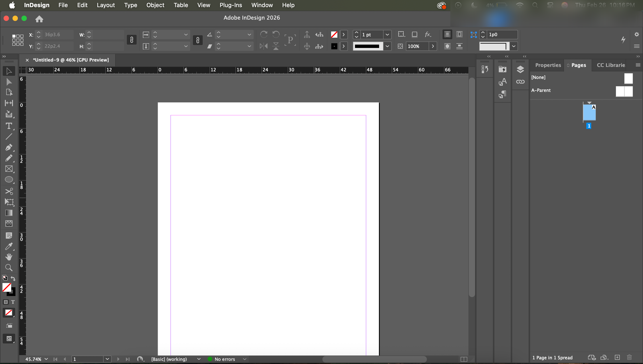The height and width of the screenshot is (364, 643).
Task: Open the Layers panel icon
Action: tap(520, 69)
